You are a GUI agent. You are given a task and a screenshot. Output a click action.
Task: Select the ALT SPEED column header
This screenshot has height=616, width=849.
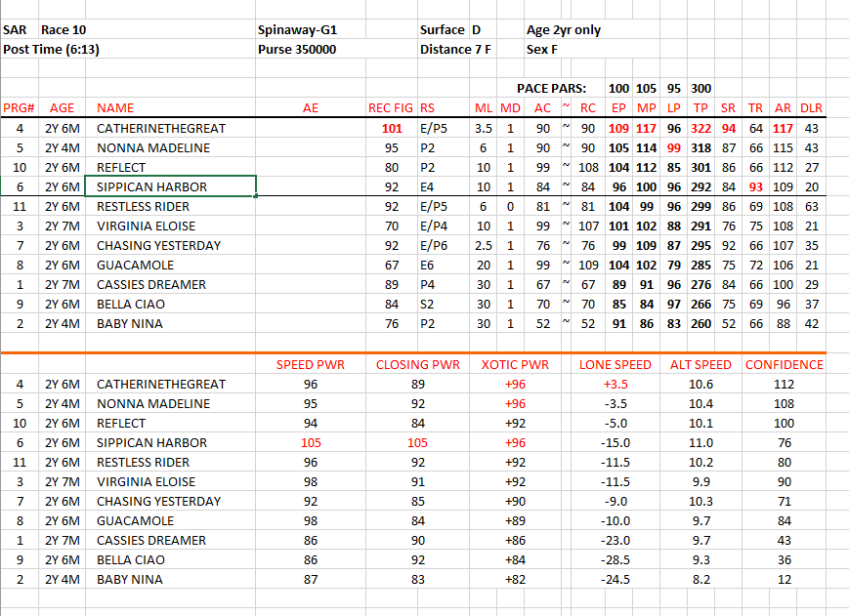pyautogui.click(x=700, y=365)
